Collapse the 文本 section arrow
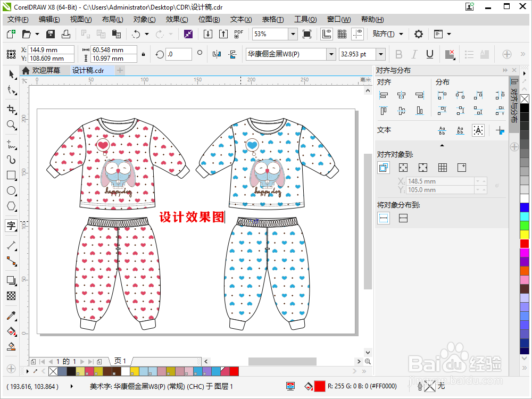The width and height of the screenshot is (532, 399). (442, 145)
